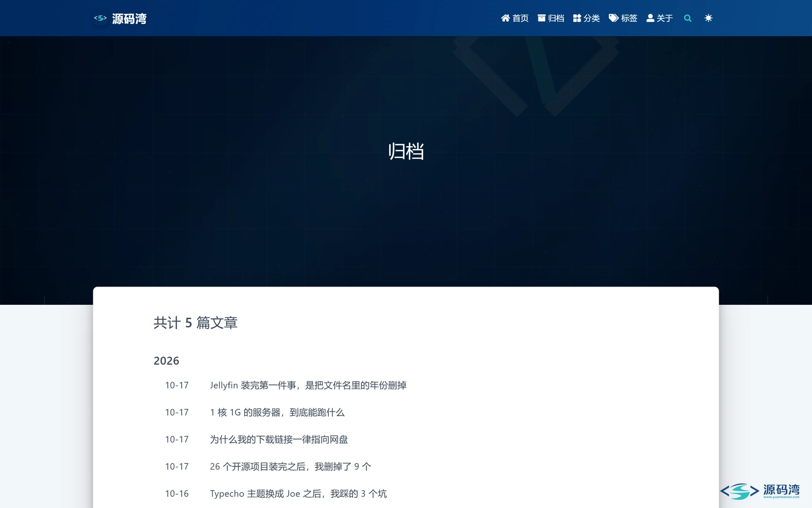Click the 归档 page heading
The height and width of the screenshot is (508, 812).
406,151
